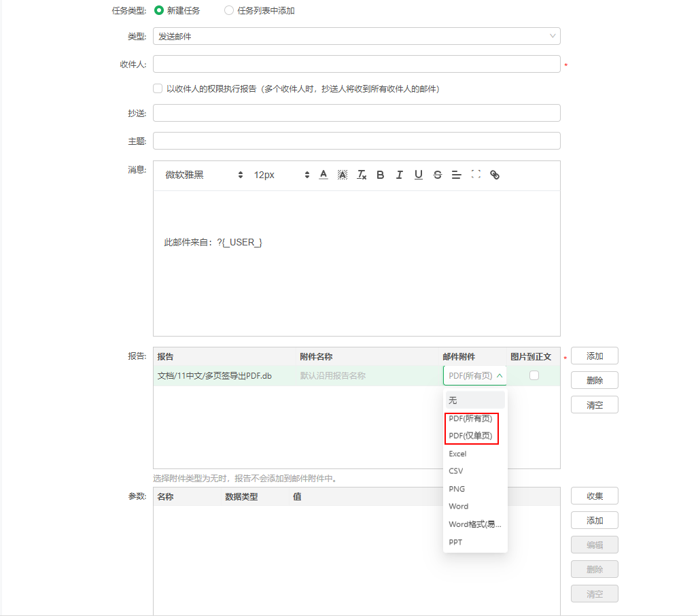
Task: Click inside the message body text area
Action: 357,263
